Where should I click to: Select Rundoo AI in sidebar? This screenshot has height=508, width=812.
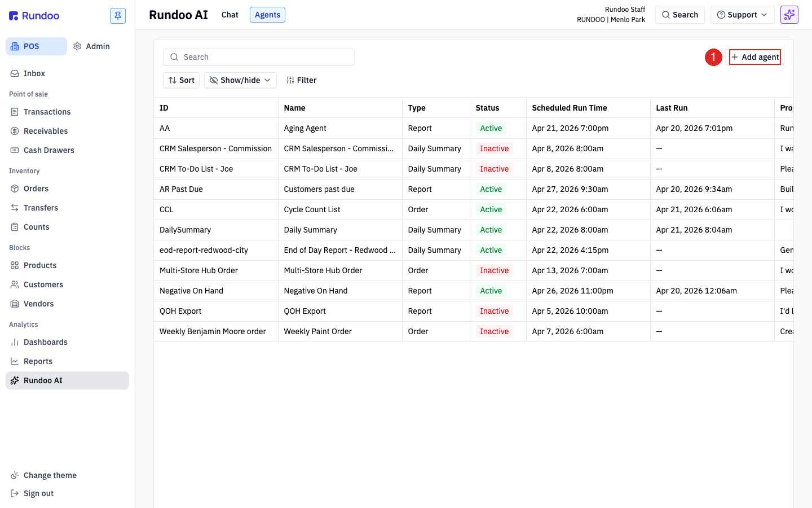[x=68, y=380]
